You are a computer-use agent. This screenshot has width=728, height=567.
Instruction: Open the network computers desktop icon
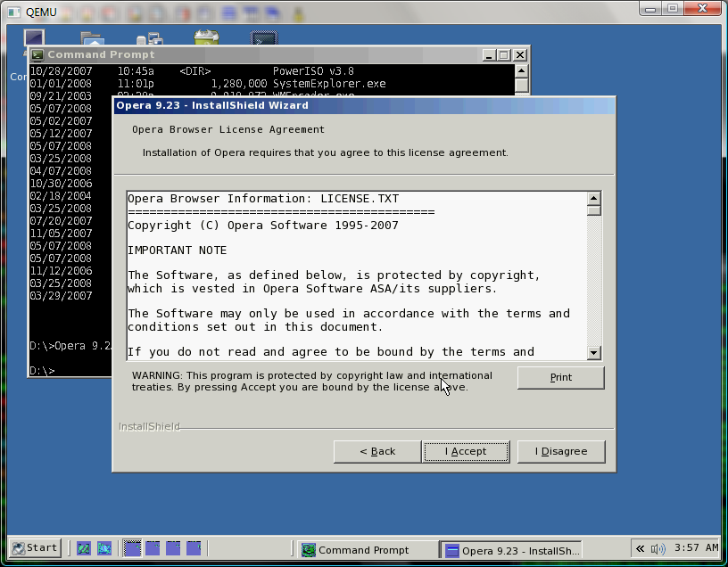coord(150,38)
